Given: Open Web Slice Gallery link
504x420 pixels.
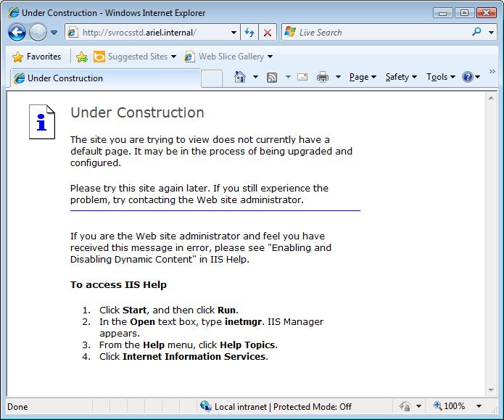Looking at the screenshot, I should [x=229, y=57].
